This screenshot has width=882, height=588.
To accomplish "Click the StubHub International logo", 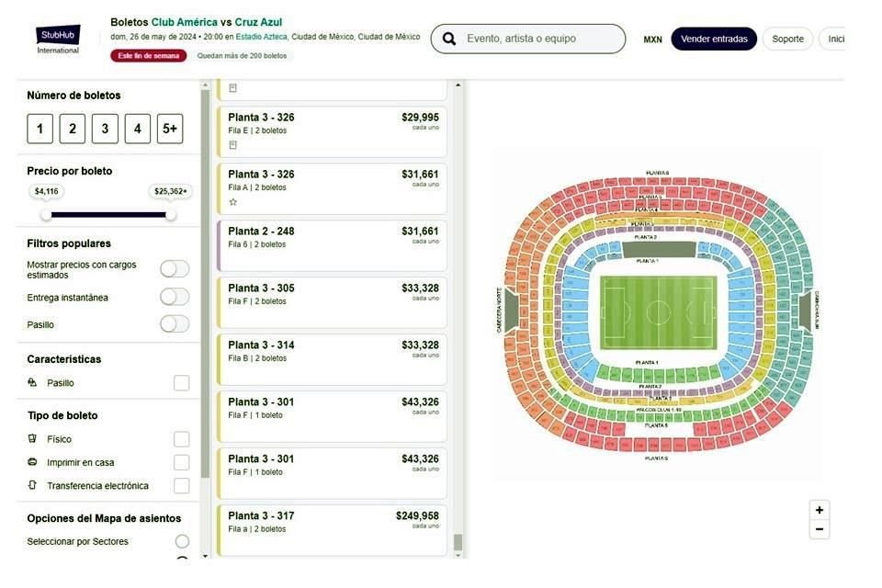I will coord(58,40).
